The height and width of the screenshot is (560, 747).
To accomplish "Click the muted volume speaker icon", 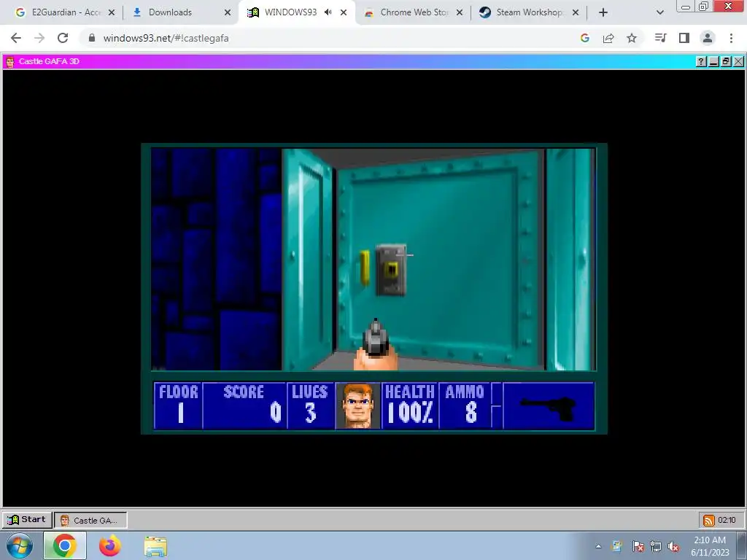I will [673, 546].
